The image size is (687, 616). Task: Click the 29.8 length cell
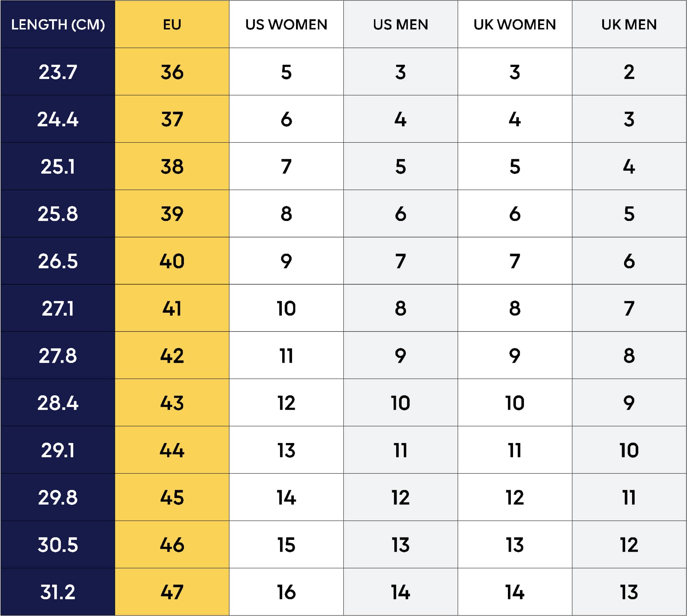pyautogui.click(x=58, y=497)
